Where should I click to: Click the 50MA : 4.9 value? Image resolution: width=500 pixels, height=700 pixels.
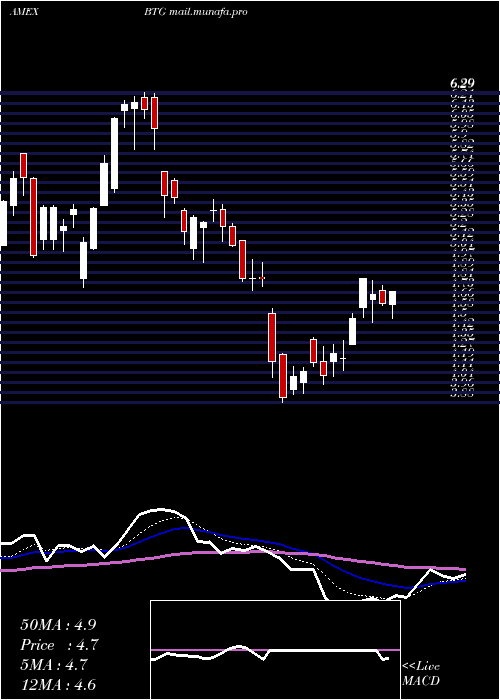pos(58,625)
